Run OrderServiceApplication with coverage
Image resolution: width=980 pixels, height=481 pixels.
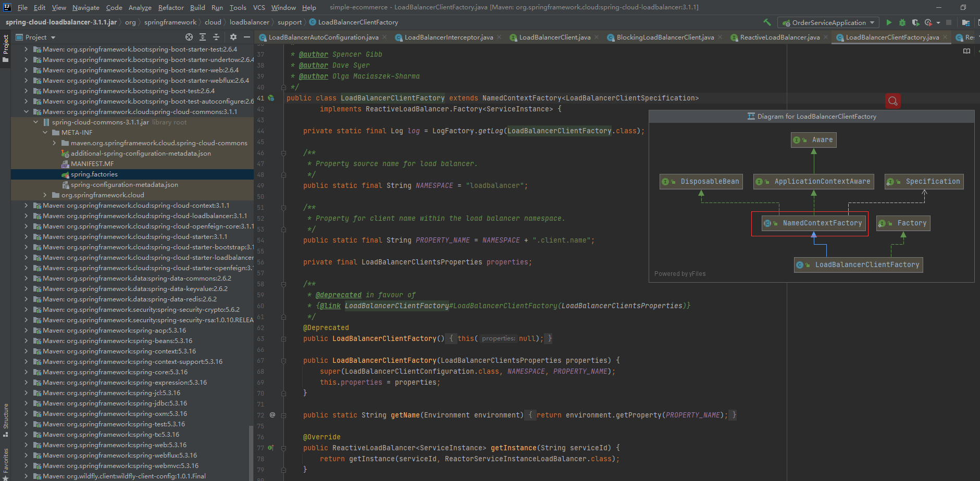[915, 22]
